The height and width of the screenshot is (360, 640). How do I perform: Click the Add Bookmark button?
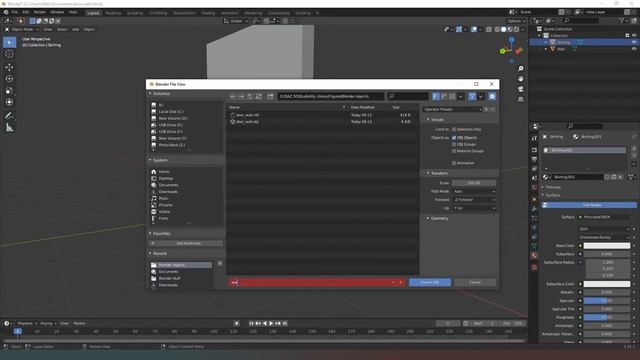pyautogui.click(x=186, y=243)
